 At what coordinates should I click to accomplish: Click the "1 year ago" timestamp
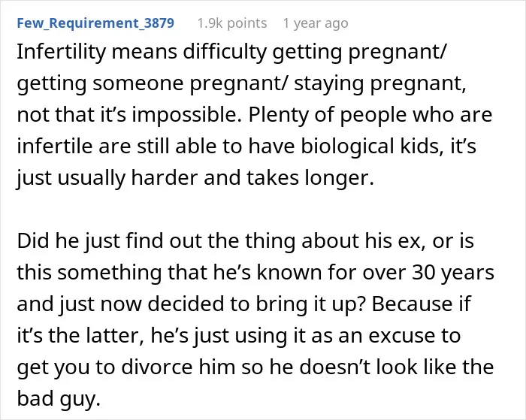click(x=316, y=23)
